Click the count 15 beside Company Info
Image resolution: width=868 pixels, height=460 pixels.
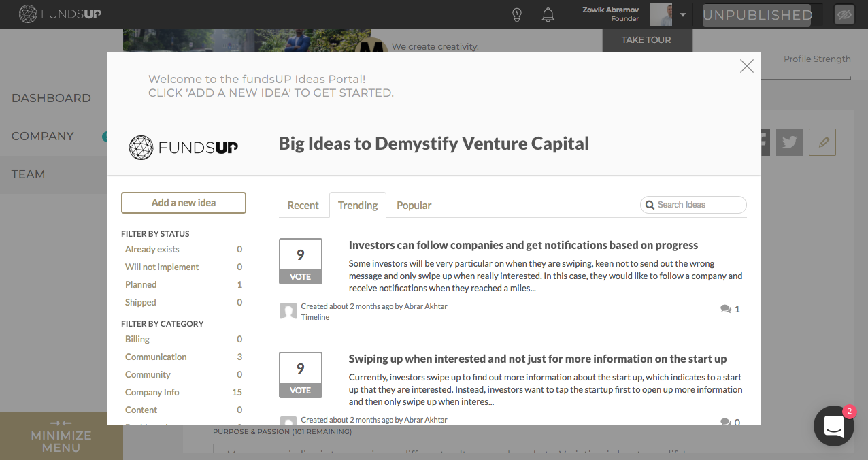point(237,393)
